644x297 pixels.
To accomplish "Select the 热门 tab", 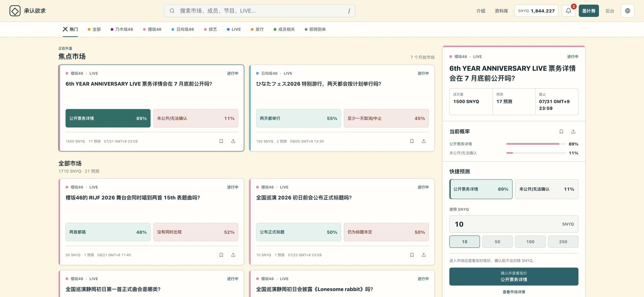I will (x=70, y=29).
